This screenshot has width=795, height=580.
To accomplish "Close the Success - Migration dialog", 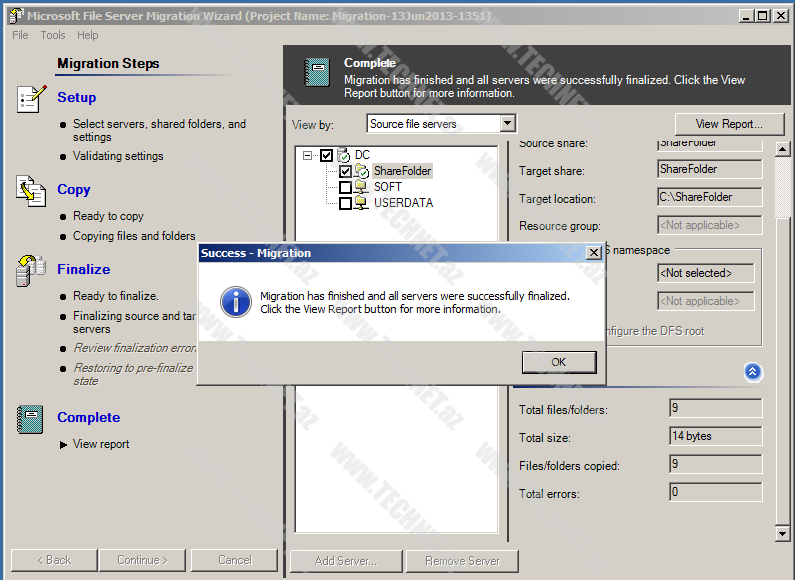I will pyautogui.click(x=593, y=253).
